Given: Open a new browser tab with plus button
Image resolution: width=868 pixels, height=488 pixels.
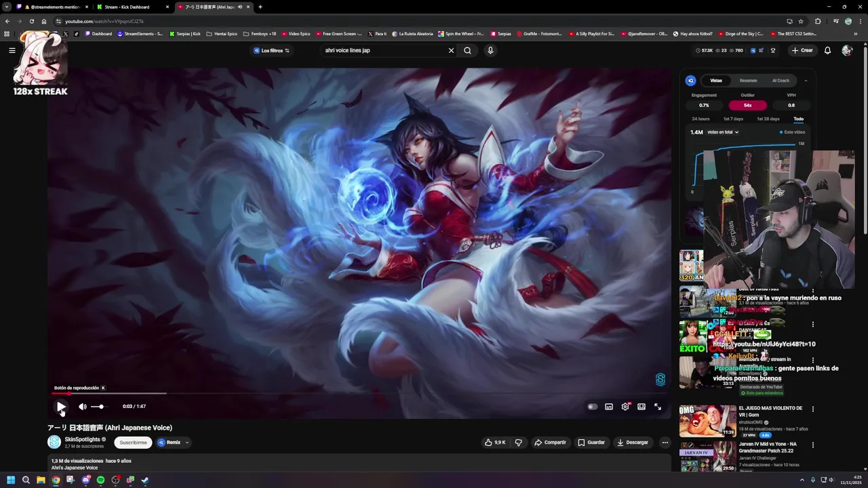Looking at the screenshot, I should [x=260, y=7].
